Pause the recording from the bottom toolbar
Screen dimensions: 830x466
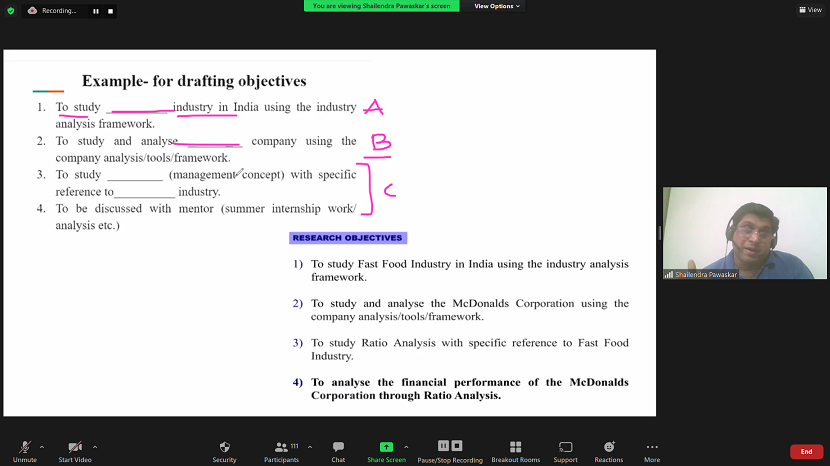443,446
